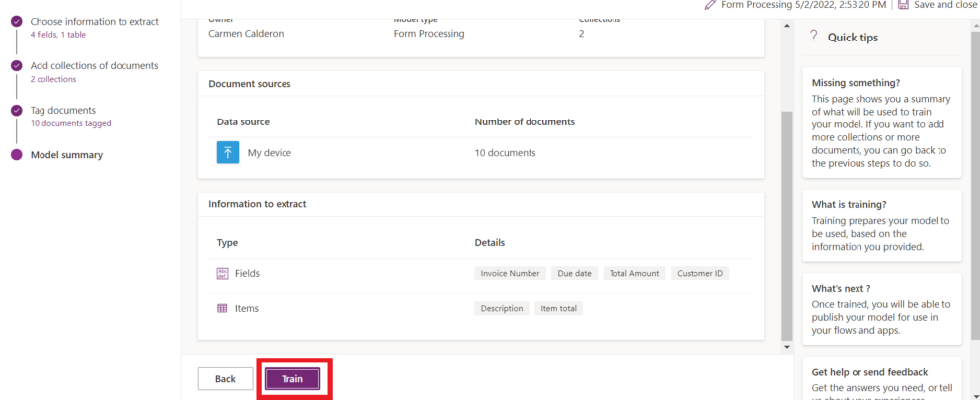Click the floppy disk save icon
Image resolution: width=980 pixels, height=400 pixels.
coord(903,5)
